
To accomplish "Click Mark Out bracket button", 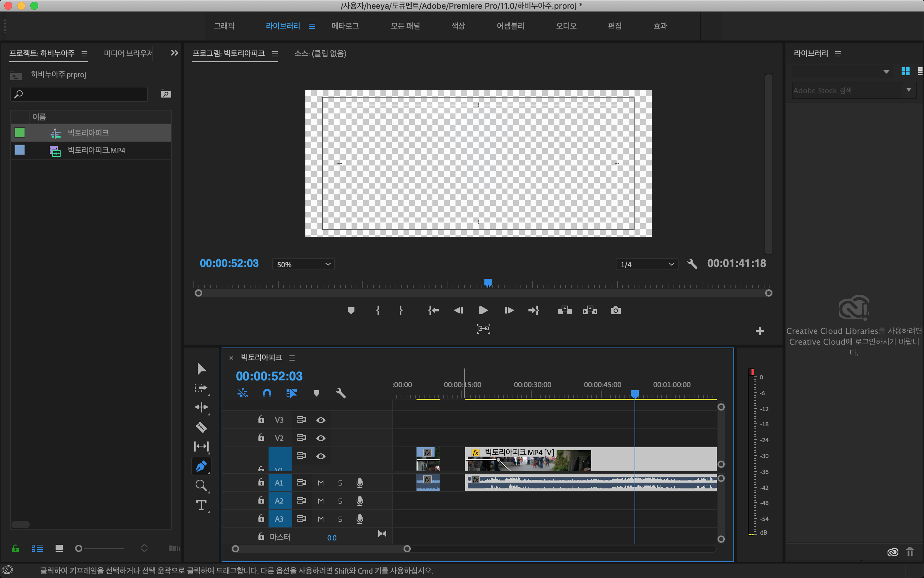I will coord(401,310).
